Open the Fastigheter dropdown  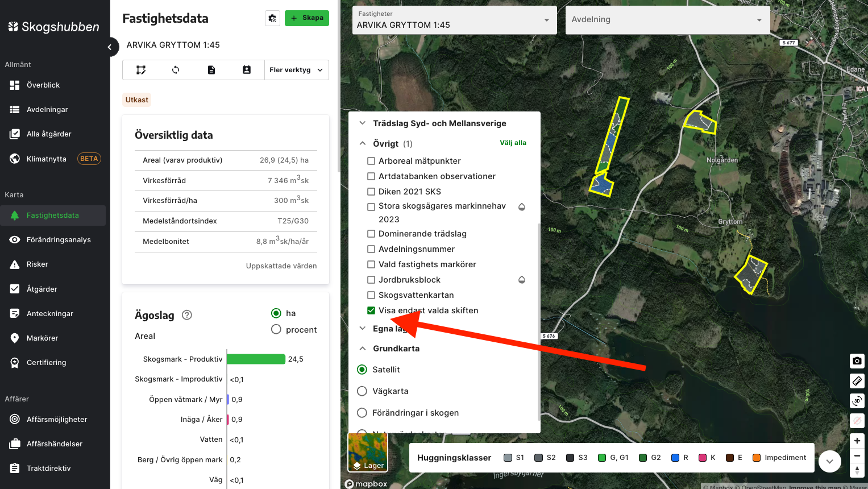pyautogui.click(x=454, y=20)
